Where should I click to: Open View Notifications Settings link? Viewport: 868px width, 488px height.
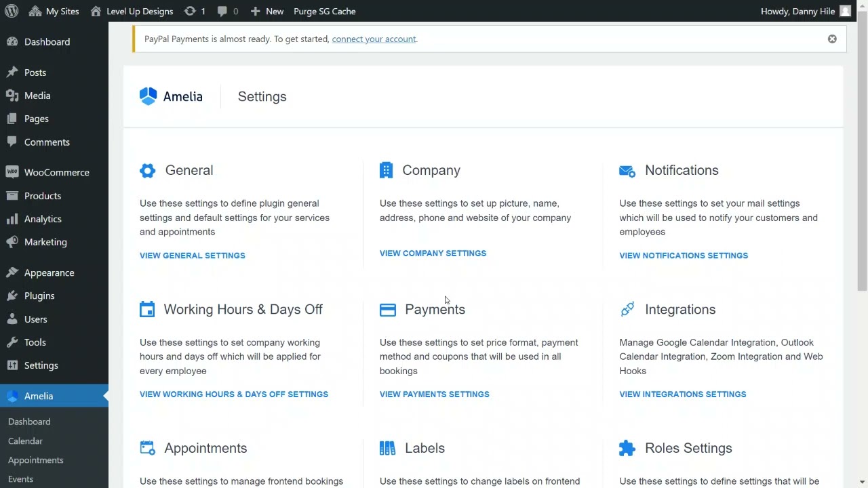[x=684, y=256]
